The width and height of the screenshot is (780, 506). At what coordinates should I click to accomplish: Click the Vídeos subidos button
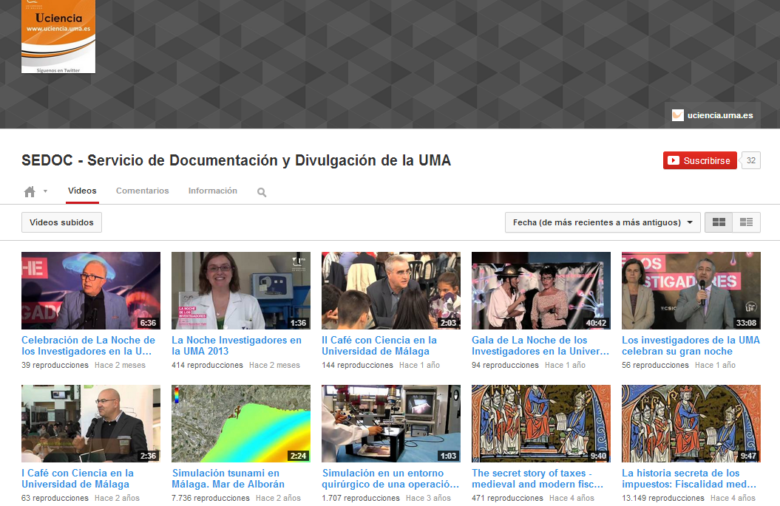pyautogui.click(x=61, y=222)
